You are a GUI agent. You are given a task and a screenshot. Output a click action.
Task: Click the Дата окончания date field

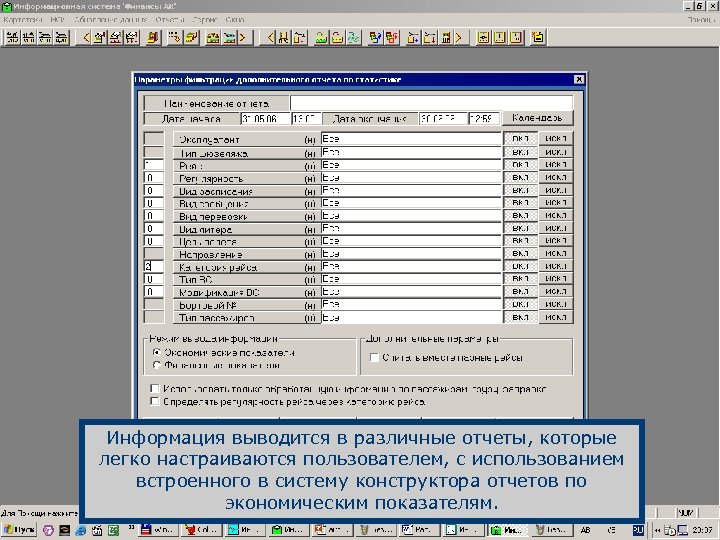point(443,118)
